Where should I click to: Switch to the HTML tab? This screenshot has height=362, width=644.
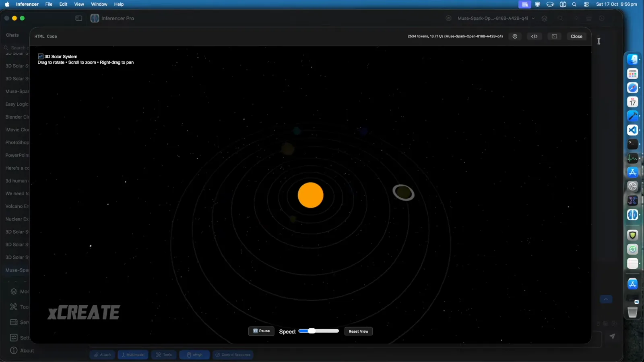click(x=39, y=36)
